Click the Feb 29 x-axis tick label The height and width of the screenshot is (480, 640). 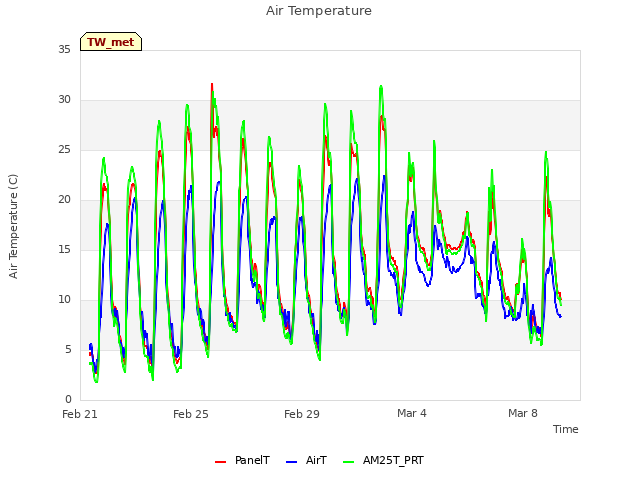coord(302,414)
